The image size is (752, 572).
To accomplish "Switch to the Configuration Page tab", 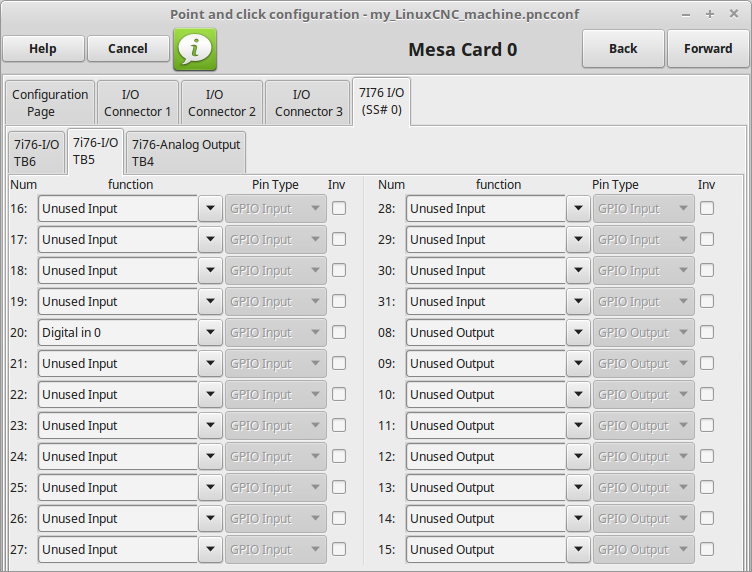I will [50, 103].
